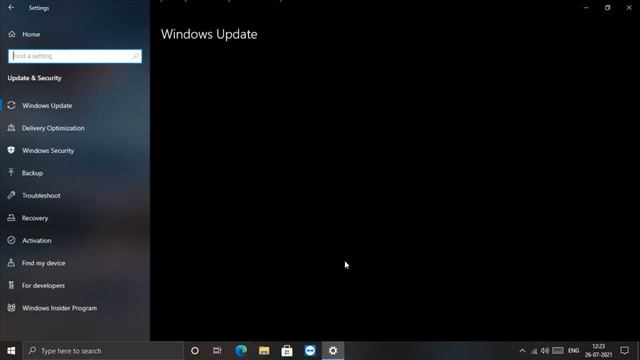Viewport: 640px width, 360px height.
Task: Close the Settings window
Action: [629, 8]
